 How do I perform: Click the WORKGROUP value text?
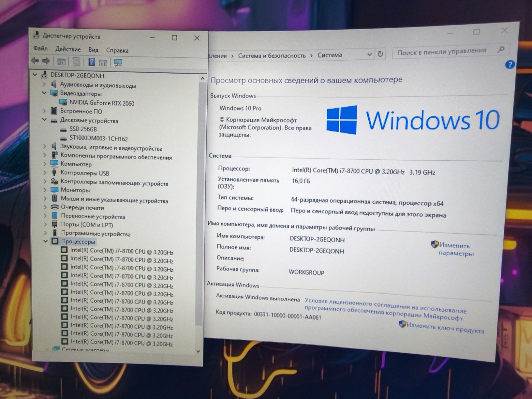(306, 272)
